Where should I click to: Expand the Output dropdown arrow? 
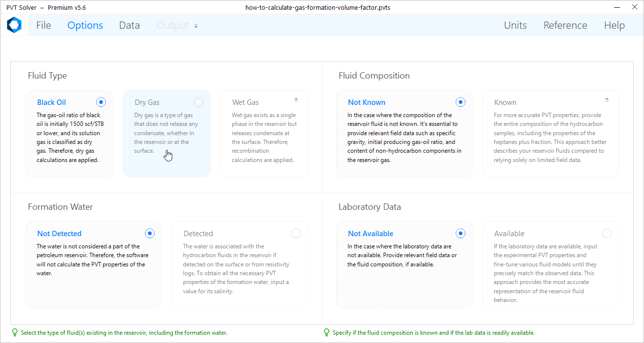click(196, 26)
